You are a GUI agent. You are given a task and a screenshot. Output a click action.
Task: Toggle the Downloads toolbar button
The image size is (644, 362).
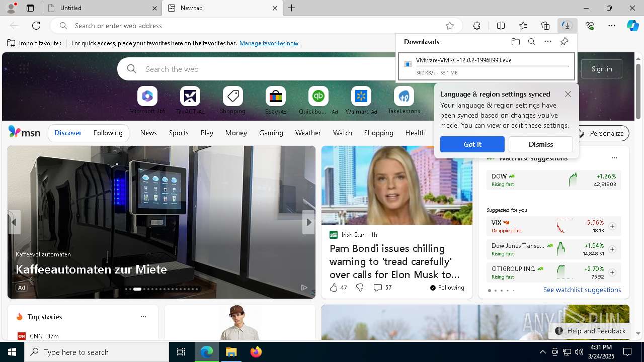(567, 26)
